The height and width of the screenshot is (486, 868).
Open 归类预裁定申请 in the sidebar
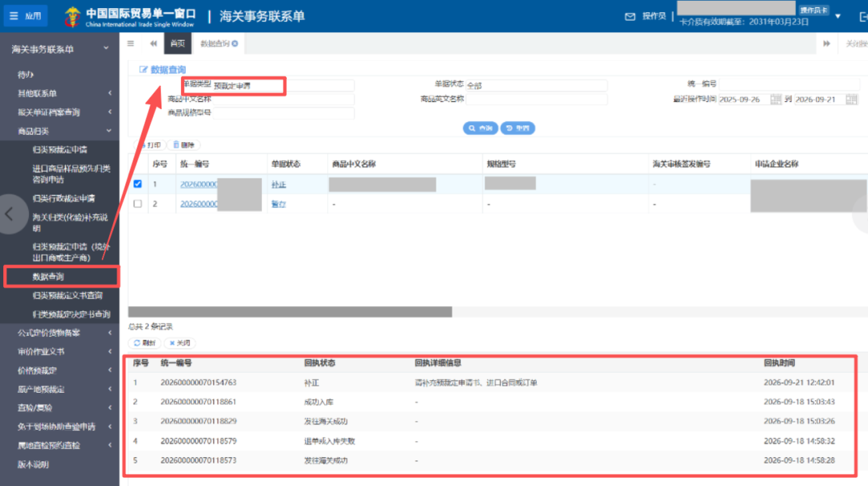(59, 149)
